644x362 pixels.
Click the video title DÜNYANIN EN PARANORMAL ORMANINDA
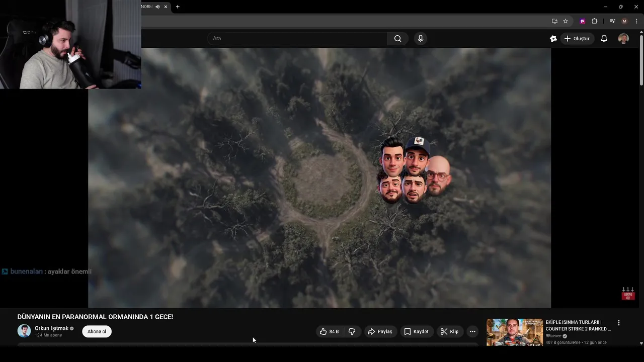pyautogui.click(x=95, y=317)
